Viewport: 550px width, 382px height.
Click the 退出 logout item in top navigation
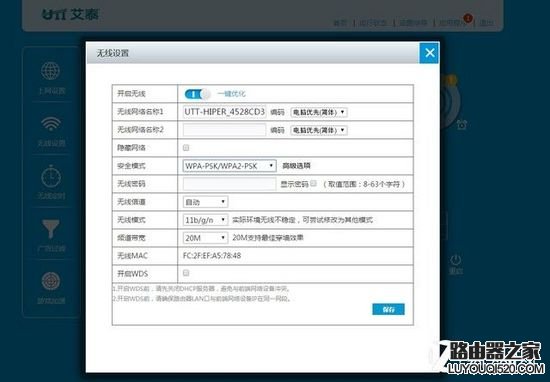(x=486, y=23)
